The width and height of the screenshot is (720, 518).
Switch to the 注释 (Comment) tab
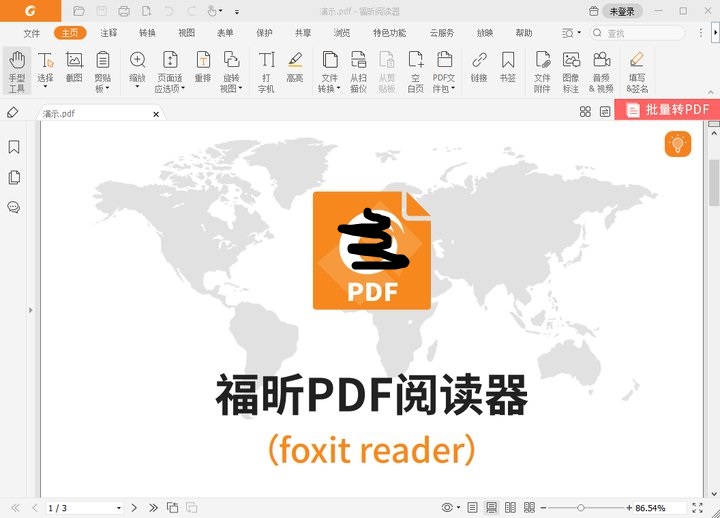pyautogui.click(x=109, y=33)
